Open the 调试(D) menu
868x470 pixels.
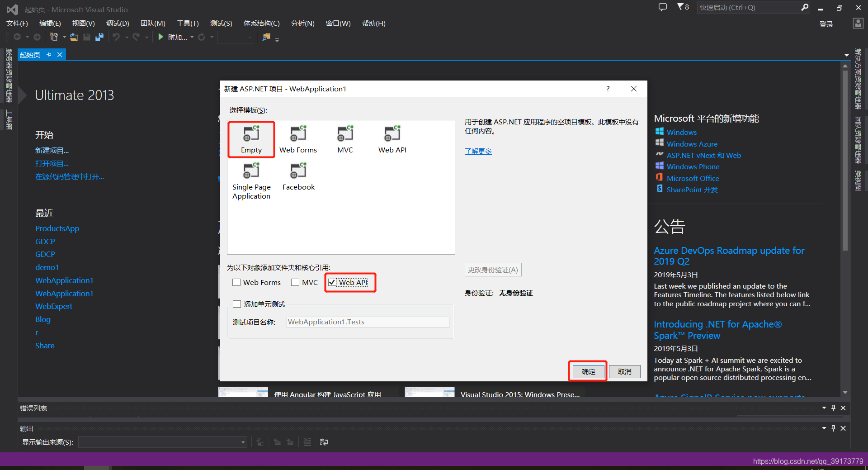coord(118,24)
